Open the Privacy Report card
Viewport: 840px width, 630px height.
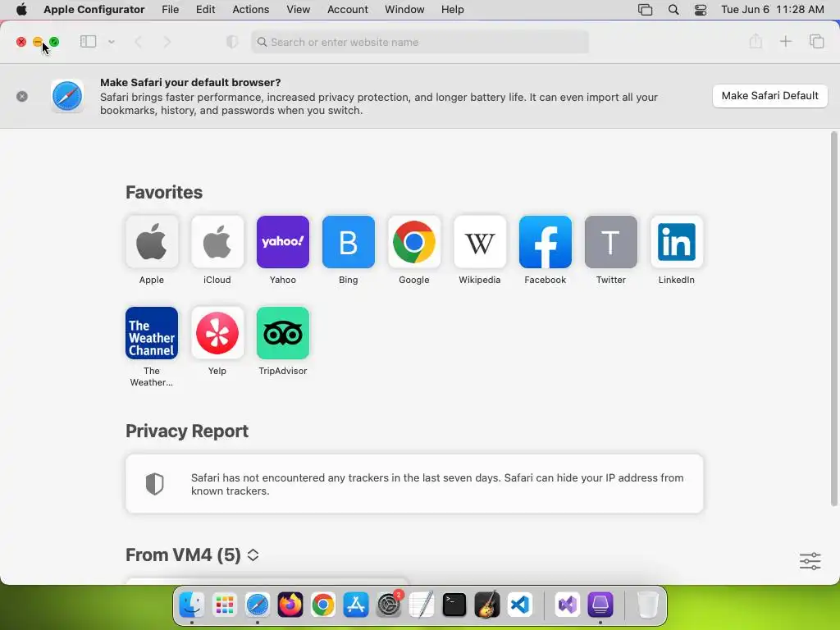pyautogui.click(x=414, y=484)
